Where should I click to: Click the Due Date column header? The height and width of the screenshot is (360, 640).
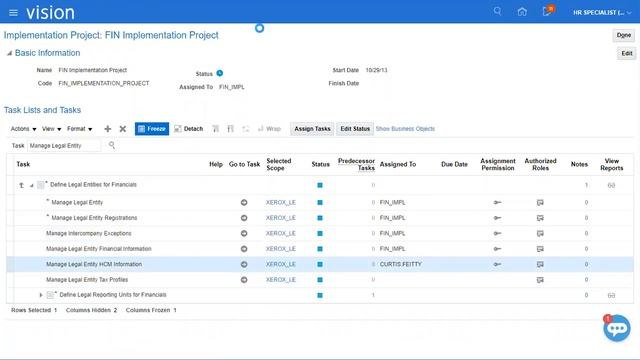[454, 164]
